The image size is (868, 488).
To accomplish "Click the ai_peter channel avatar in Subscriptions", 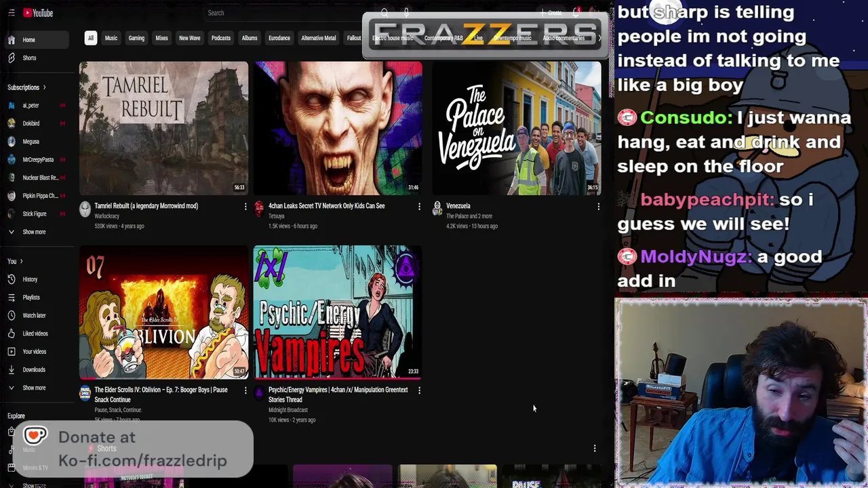I will pos(12,106).
